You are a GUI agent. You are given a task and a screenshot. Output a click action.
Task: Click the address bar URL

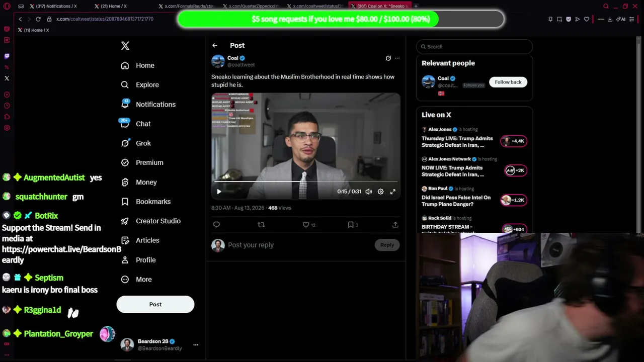(x=105, y=19)
